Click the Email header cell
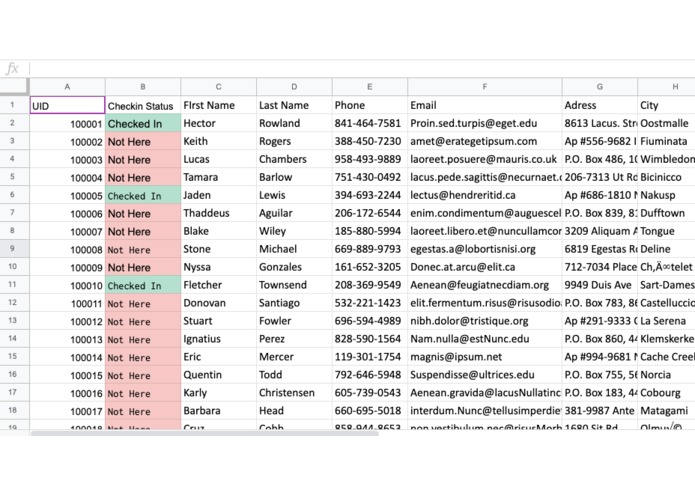Screen dimensions: 695x494 [x=485, y=105]
